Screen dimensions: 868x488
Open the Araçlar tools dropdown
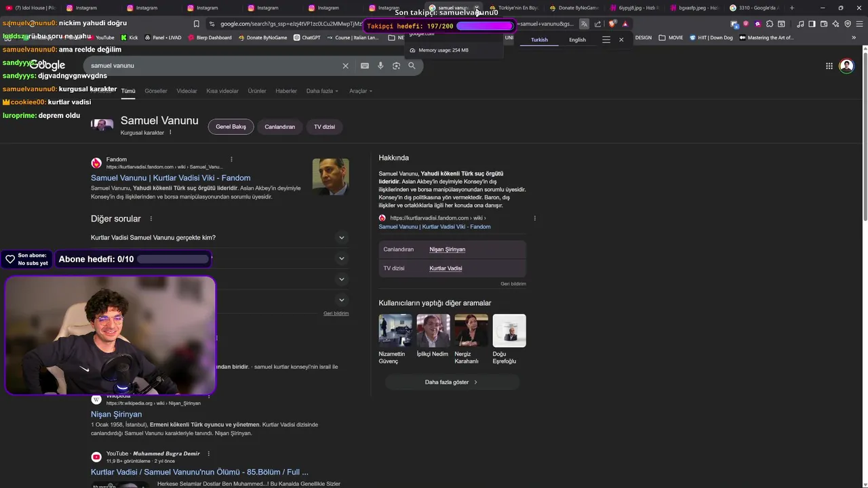[361, 91]
